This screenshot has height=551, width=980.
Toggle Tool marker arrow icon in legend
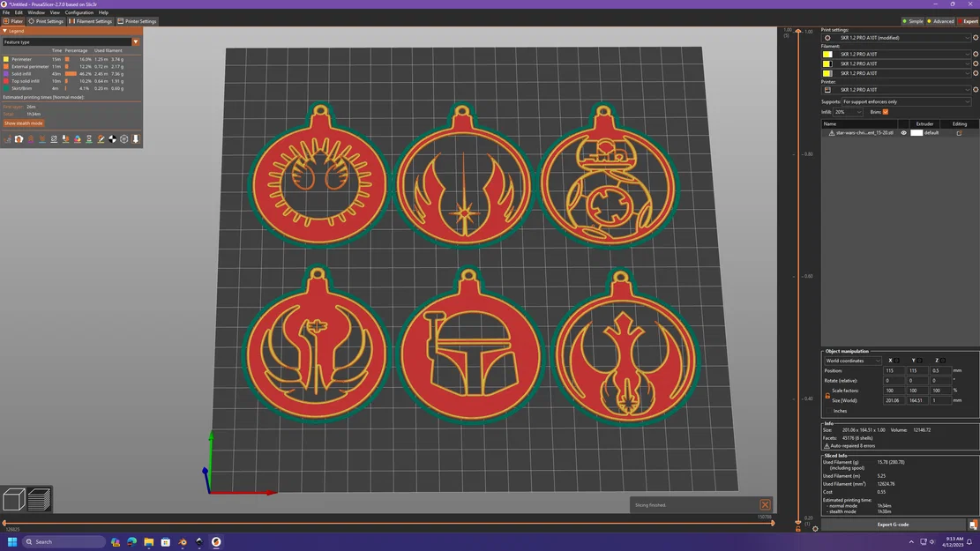point(136,139)
